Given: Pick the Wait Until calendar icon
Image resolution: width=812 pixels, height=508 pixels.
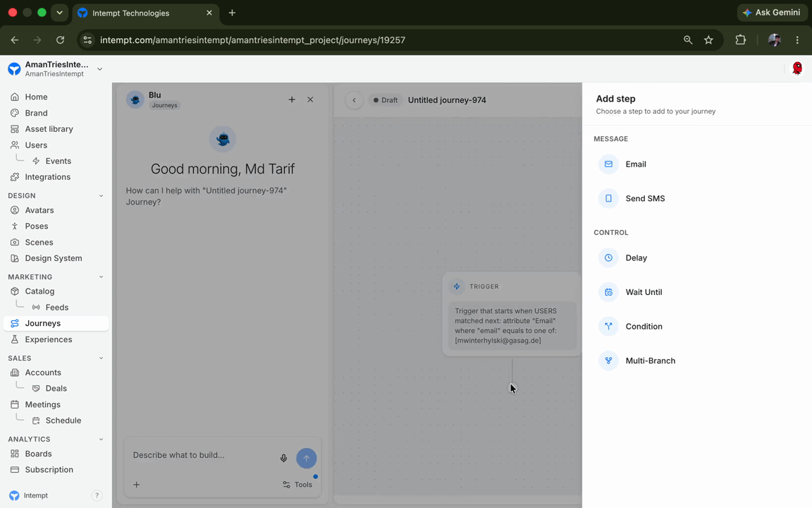Looking at the screenshot, I should (x=608, y=292).
